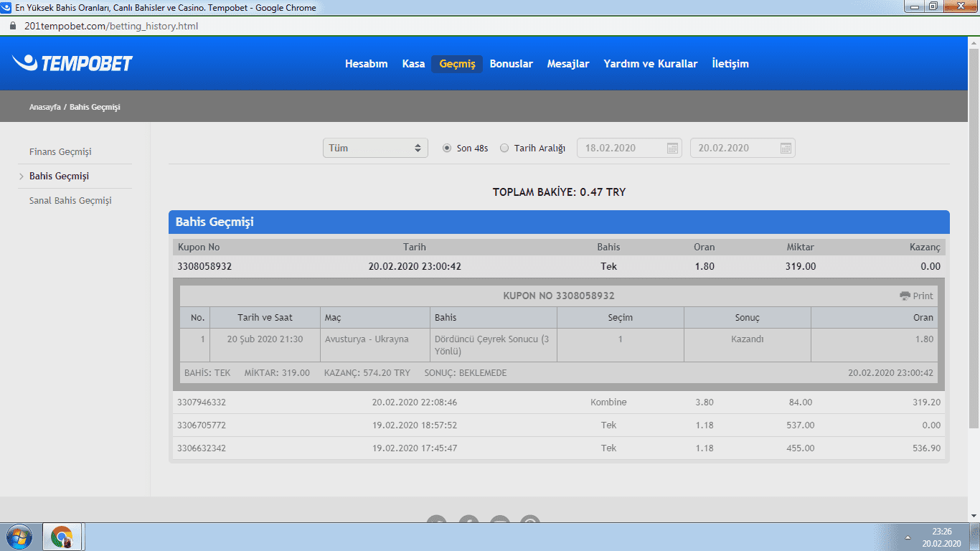Open Sanal Bahis Geçmişi in the sidebar
Screen dimensions: 980x551
click(x=70, y=201)
